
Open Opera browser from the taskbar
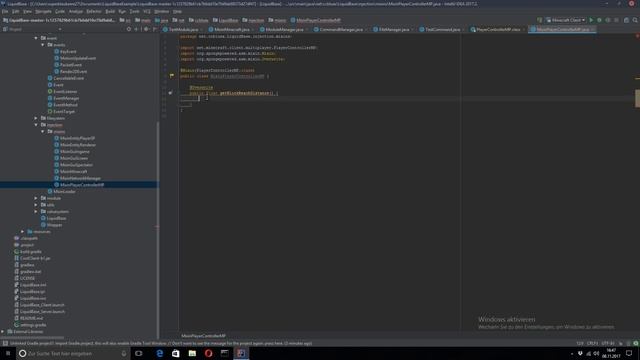coord(209,353)
